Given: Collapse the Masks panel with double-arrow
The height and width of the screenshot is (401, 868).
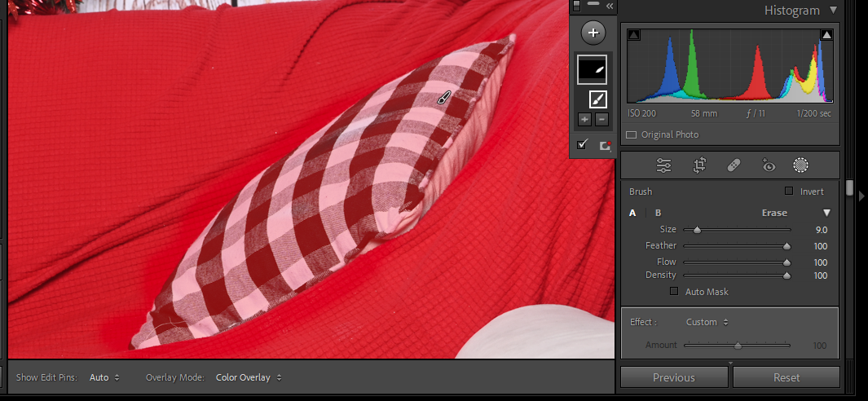Looking at the screenshot, I should (610, 6).
